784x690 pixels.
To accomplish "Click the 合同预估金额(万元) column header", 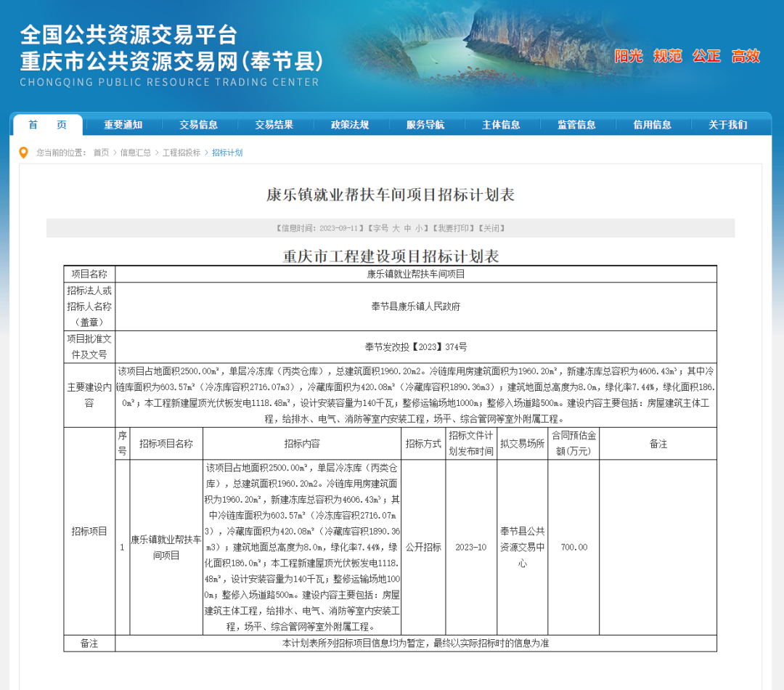I will coord(574,443).
